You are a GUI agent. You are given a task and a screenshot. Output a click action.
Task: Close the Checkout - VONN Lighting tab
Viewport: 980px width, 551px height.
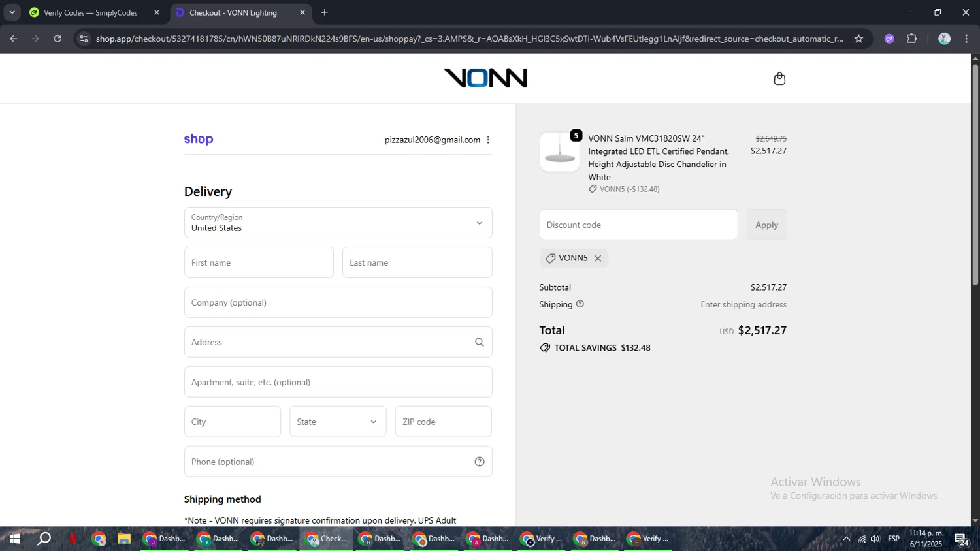click(x=302, y=12)
